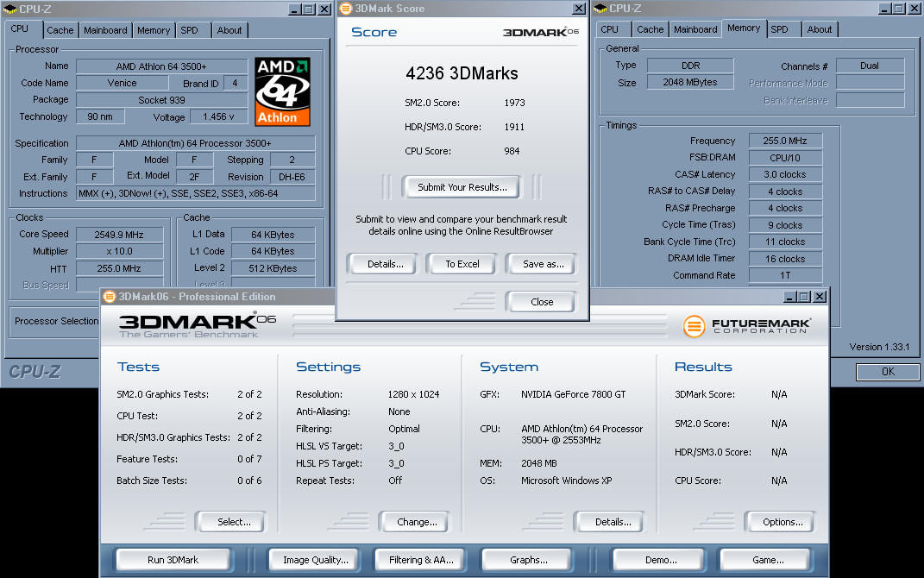Viewport: 924px width, 578px height.
Task: Click Code Name value Venice
Action: [122, 83]
